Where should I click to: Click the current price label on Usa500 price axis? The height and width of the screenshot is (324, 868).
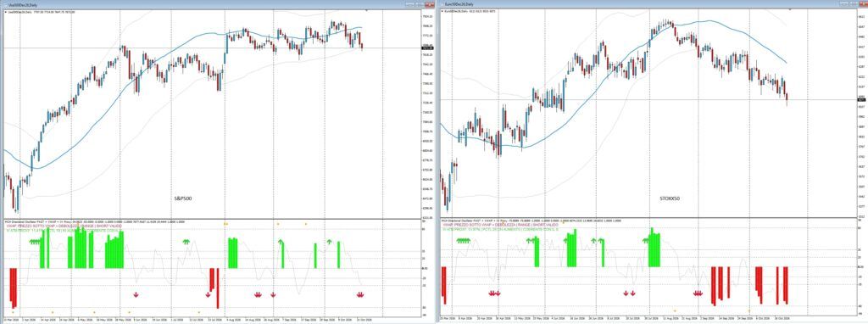click(427, 48)
